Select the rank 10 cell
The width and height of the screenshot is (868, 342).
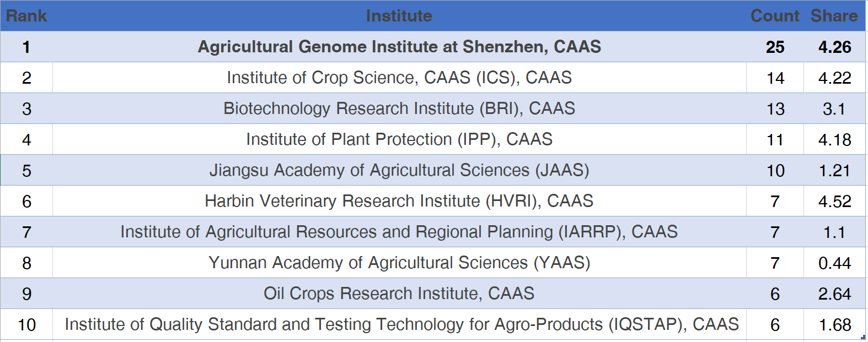click(26, 325)
